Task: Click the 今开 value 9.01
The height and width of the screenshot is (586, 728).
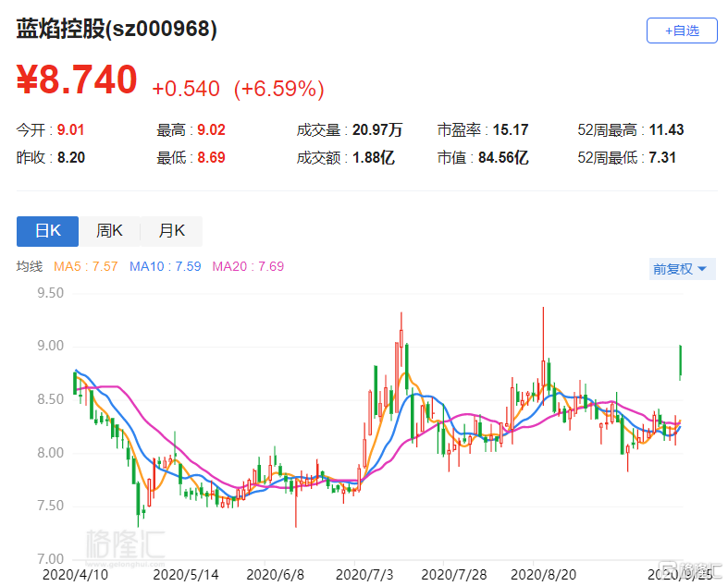Action: 70,130
